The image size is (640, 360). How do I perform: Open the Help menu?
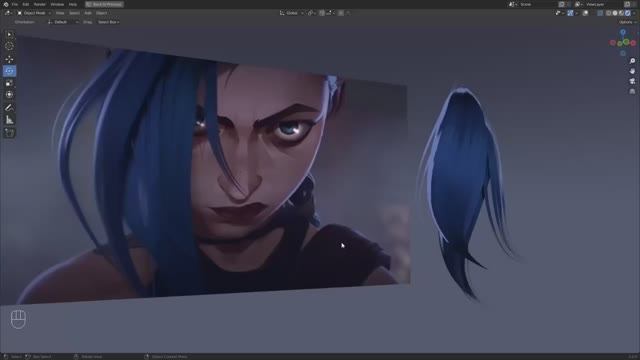[73, 4]
